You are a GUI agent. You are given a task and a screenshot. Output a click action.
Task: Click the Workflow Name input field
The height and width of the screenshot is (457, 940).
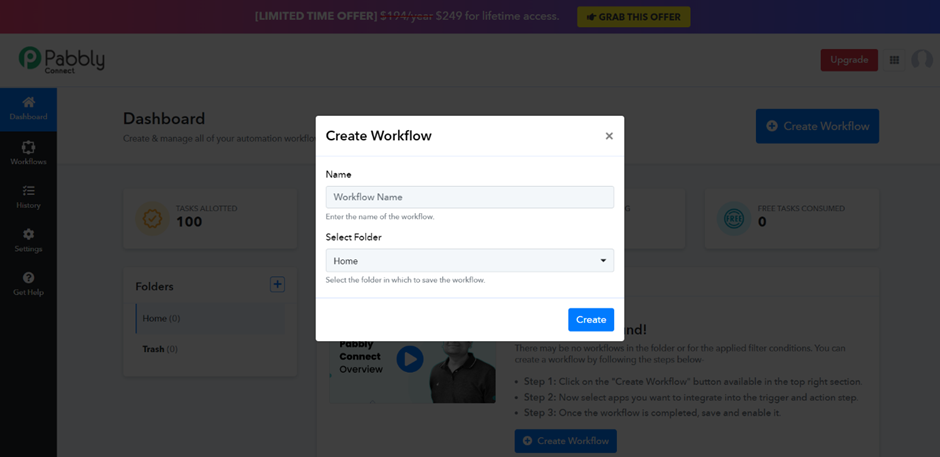(x=469, y=197)
